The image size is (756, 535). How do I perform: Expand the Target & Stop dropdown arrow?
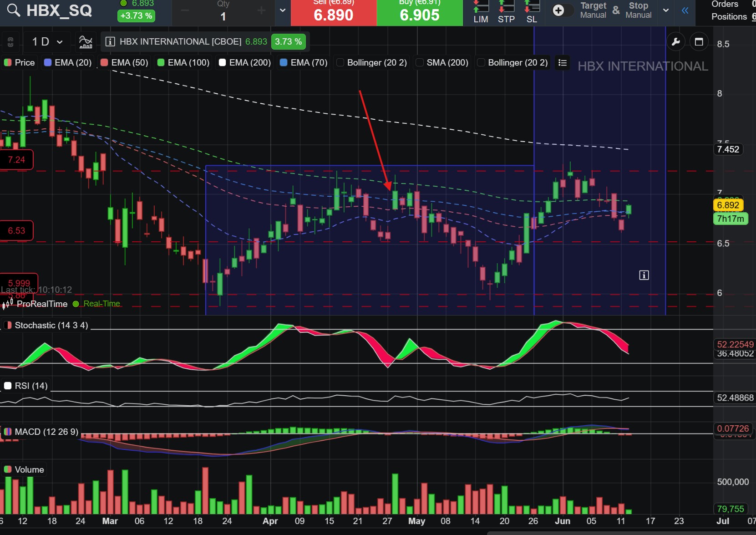666,10
